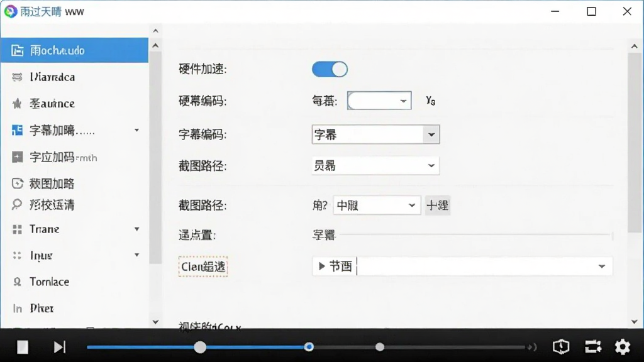Viewport: 644px width, 362px height.
Task: Click the settings panel scrollbar thumb
Action: (635, 143)
